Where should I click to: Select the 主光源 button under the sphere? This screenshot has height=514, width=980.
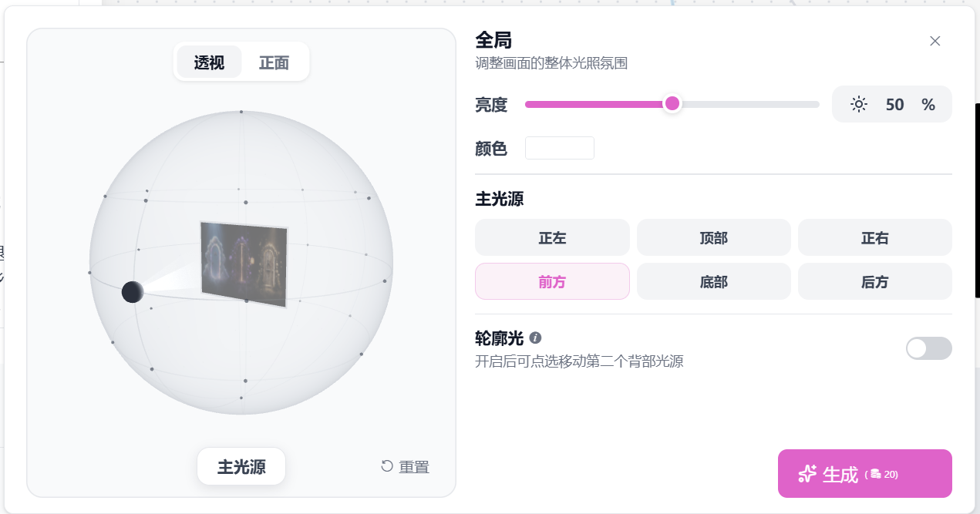241,466
